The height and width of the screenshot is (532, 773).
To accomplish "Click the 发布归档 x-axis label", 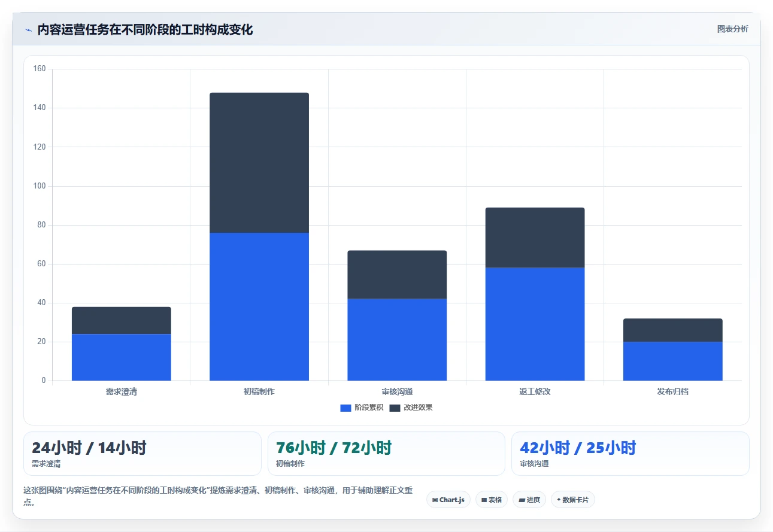I will 673,391.
